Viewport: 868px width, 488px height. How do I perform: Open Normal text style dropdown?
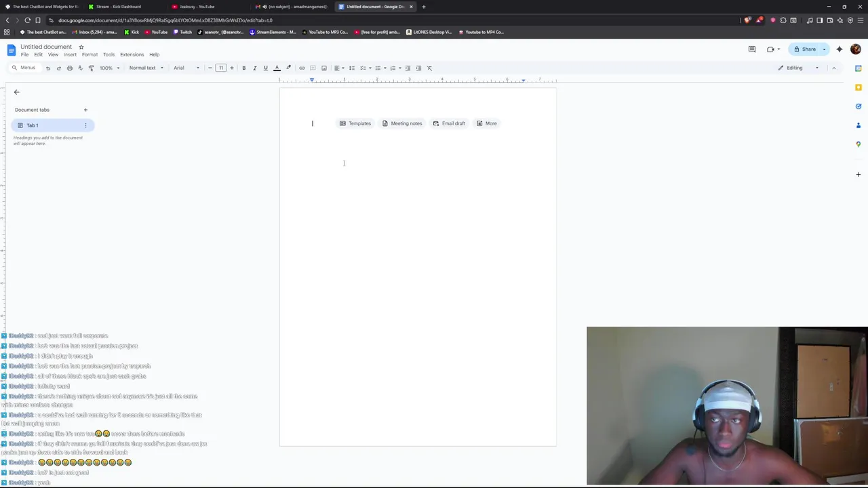tap(146, 68)
